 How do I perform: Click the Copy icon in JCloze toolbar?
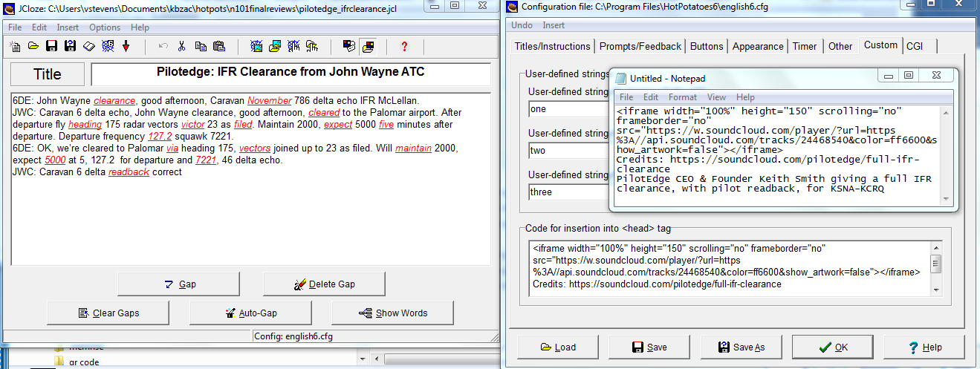click(201, 47)
